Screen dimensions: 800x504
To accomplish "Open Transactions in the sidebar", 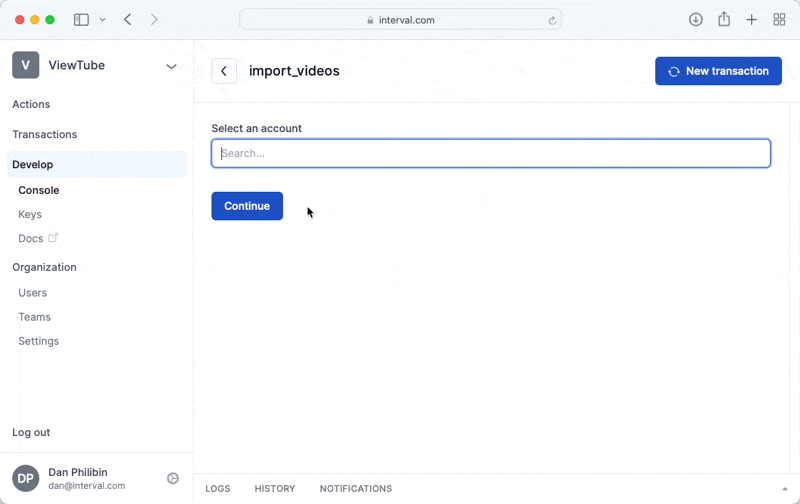I will click(45, 134).
